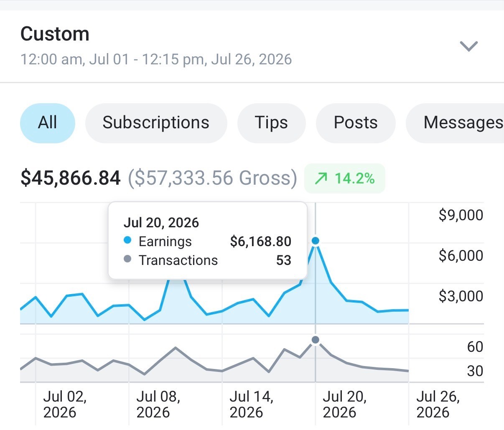
Task: Click the blue Earnings legend dot in tooltip
Action: pyautogui.click(x=127, y=240)
